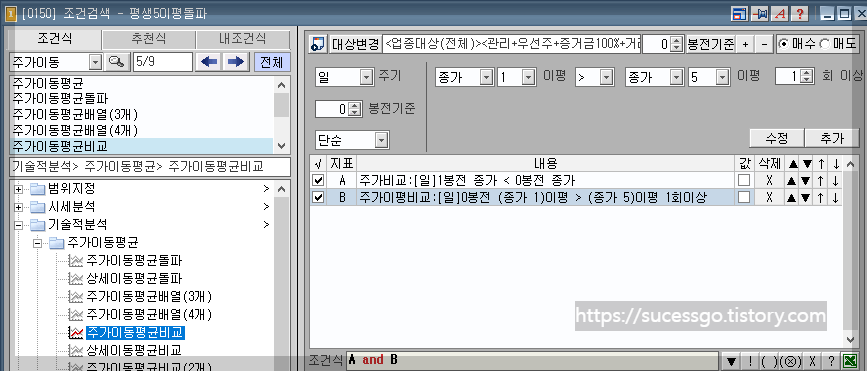The height and width of the screenshot is (371, 867).
Task: Toggle the 값 checkbox in row A
Action: click(744, 180)
